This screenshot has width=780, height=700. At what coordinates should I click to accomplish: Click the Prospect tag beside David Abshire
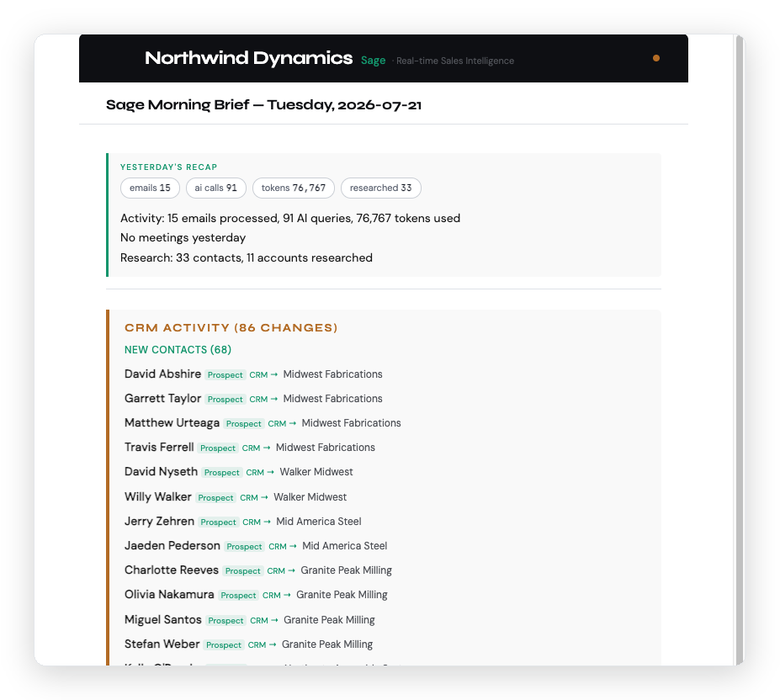(x=226, y=375)
